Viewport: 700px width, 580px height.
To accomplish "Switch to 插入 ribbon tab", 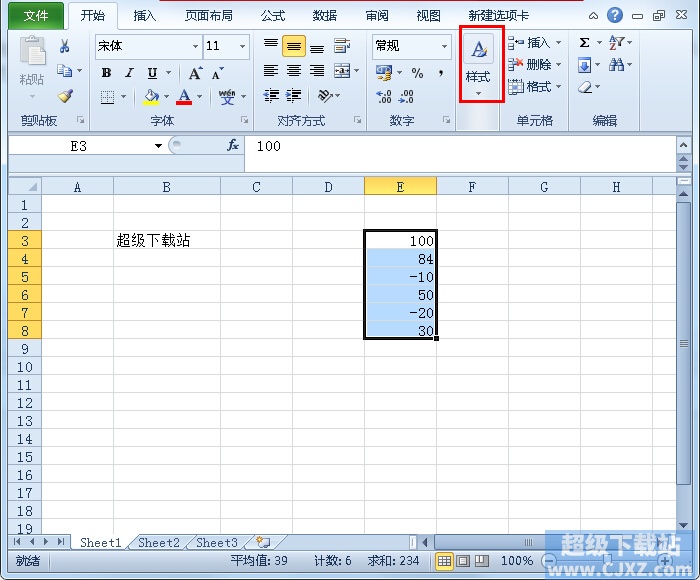I will tap(144, 16).
